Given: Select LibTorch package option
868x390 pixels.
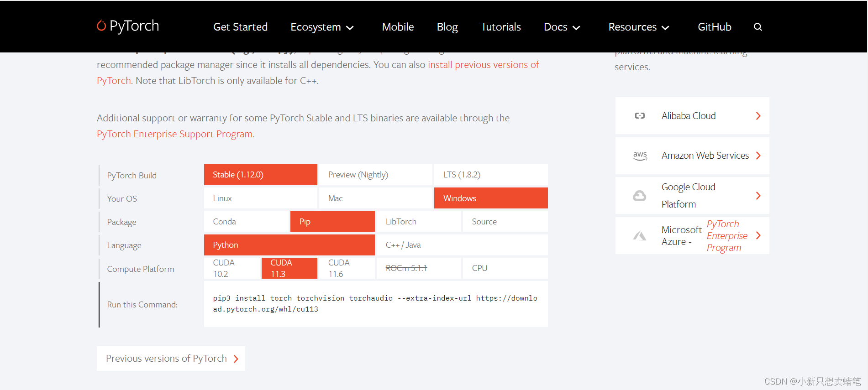Looking at the screenshot, I should [419, 221].
